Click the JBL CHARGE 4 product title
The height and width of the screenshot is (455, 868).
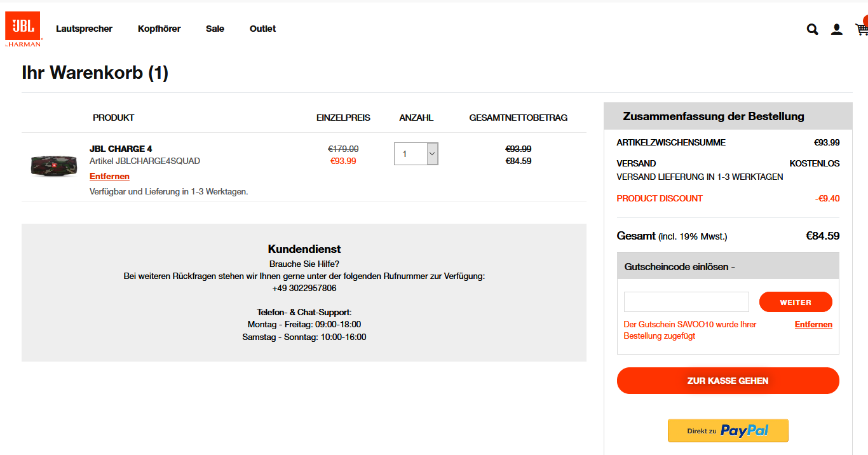pos(121,149)
